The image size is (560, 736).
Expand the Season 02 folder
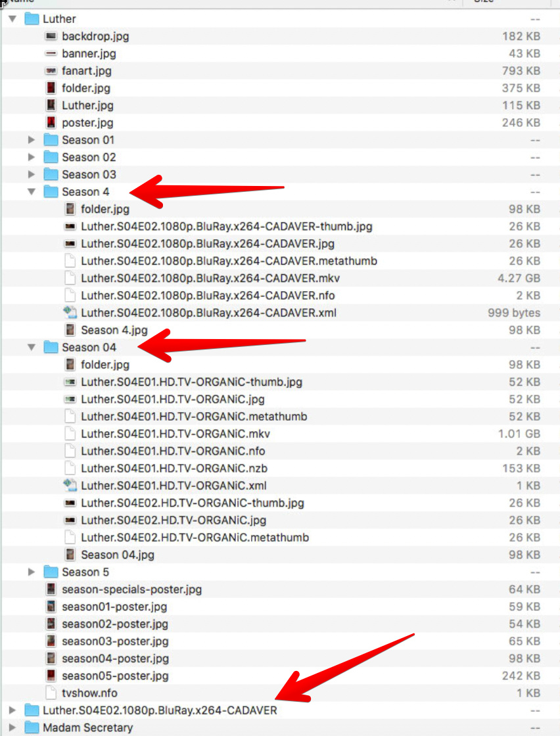coord(32,157)
